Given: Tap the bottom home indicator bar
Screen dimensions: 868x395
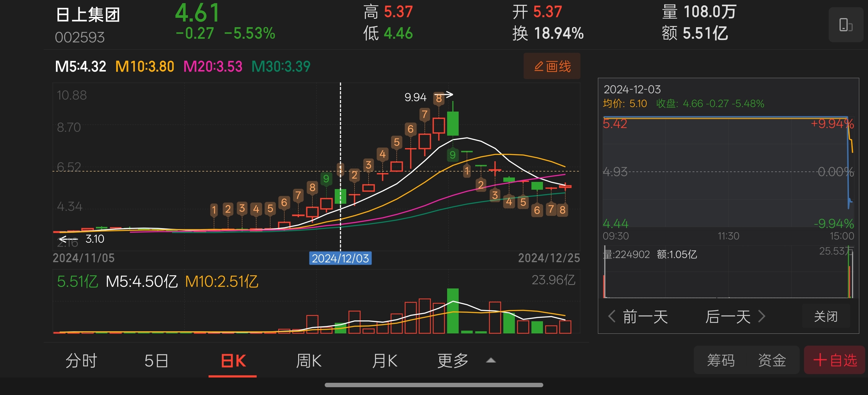Looking at the screenshot, I should pos(434,385).
